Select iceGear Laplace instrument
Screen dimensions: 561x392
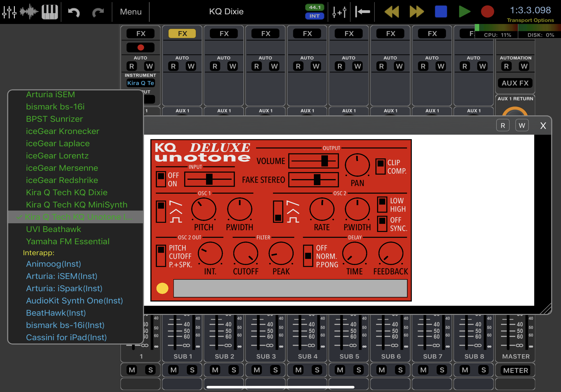coord(58,143)
